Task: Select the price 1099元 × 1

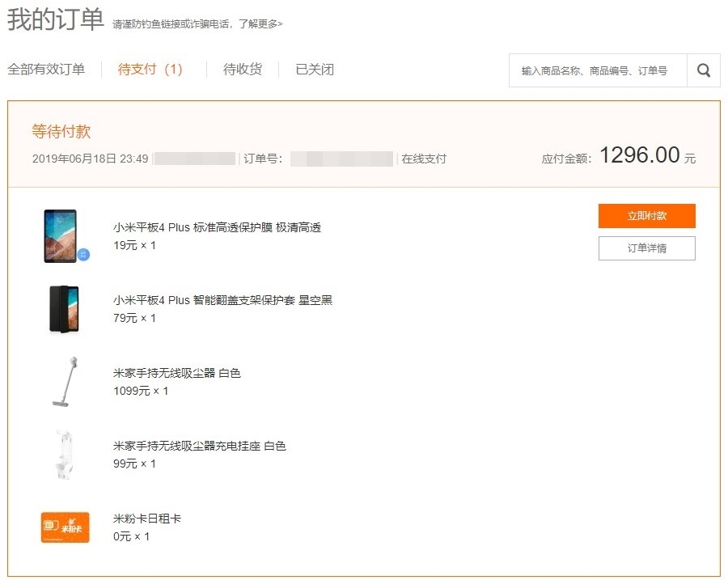Action: (x=141, y=391)
